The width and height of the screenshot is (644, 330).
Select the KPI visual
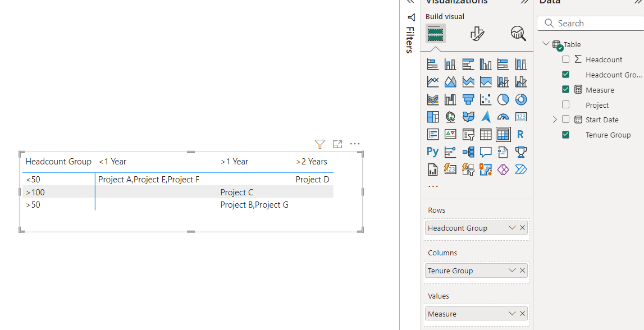click(x=450, y=134)
